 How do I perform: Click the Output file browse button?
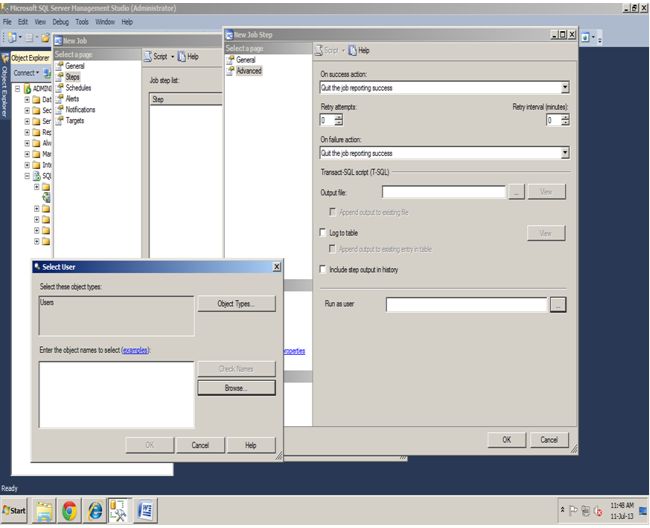[516, 192]
